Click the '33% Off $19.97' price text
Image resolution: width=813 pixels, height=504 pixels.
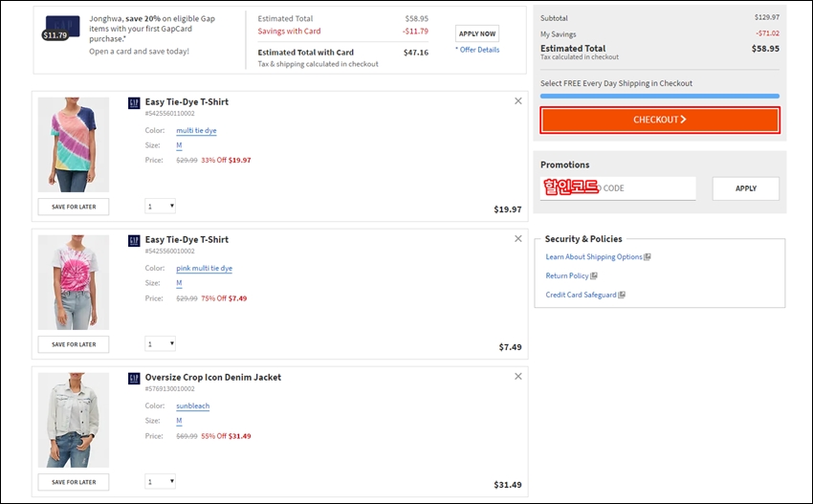(x=226, y=161)
